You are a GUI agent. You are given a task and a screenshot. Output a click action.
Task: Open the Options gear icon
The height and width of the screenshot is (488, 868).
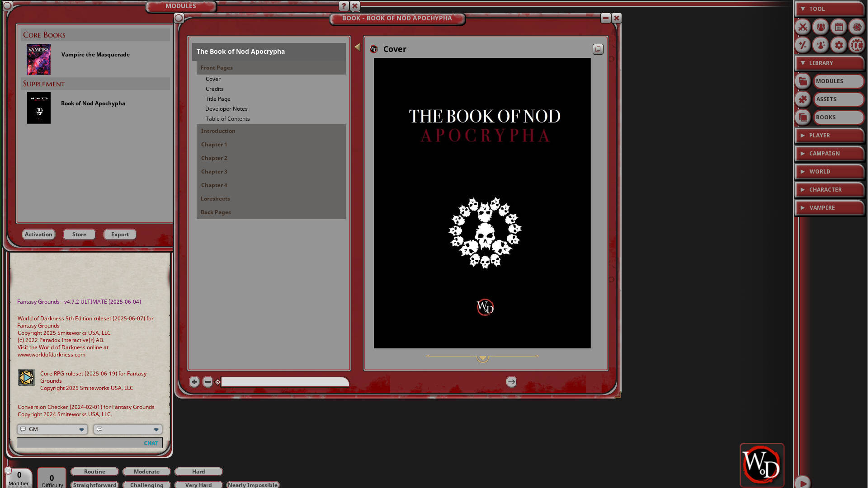[x=839, y=45]
